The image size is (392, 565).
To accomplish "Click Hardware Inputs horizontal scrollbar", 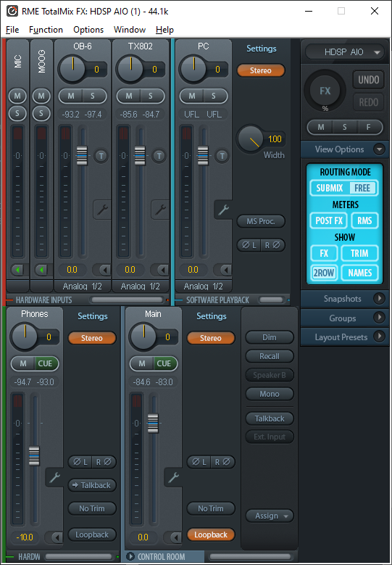I will (127, 300).
